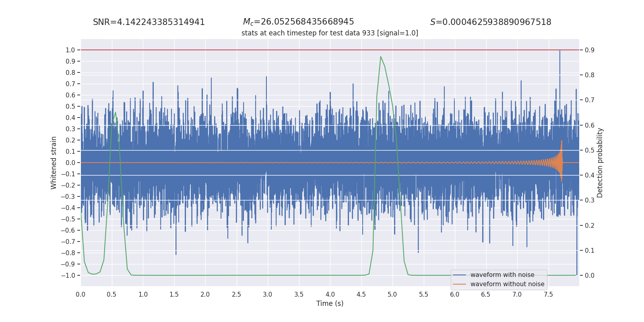The height and width of the screenshot is (322, 644).
Task: Click the SNR=4.142243385314941 text
Action: pyautogui.click(x=149, y=22)
